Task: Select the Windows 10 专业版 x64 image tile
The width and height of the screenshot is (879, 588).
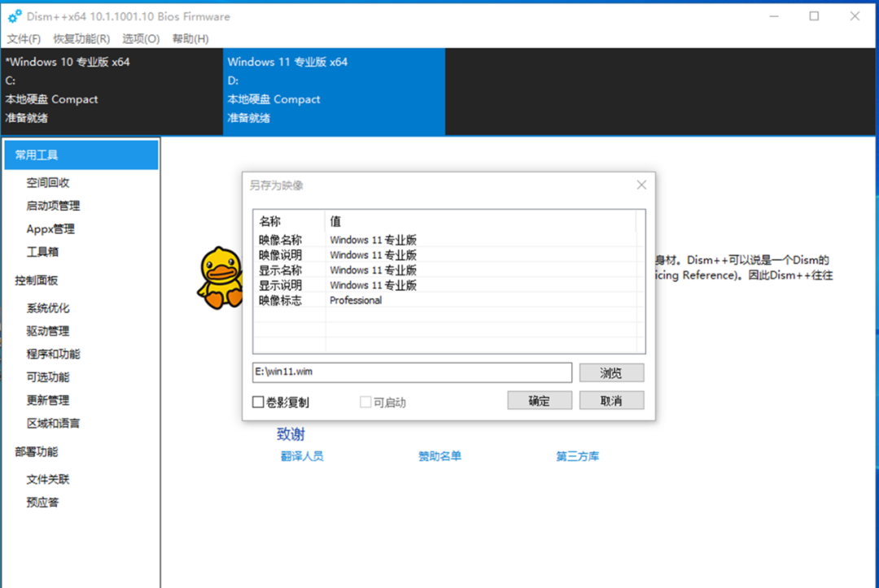Action: pos(112,91)
